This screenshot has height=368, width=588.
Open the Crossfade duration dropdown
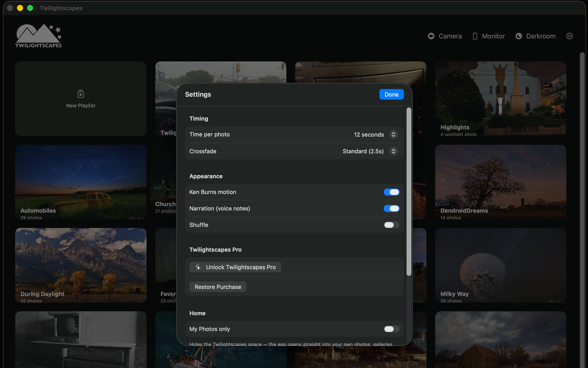(393, 151)
